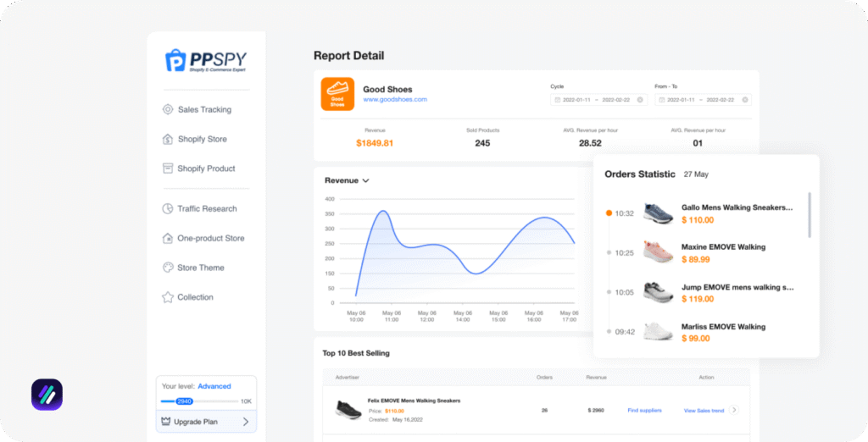Click the Orders Statistic scrollbar
The width and height of the screenshot is (868, 442).
click(810, 215)
